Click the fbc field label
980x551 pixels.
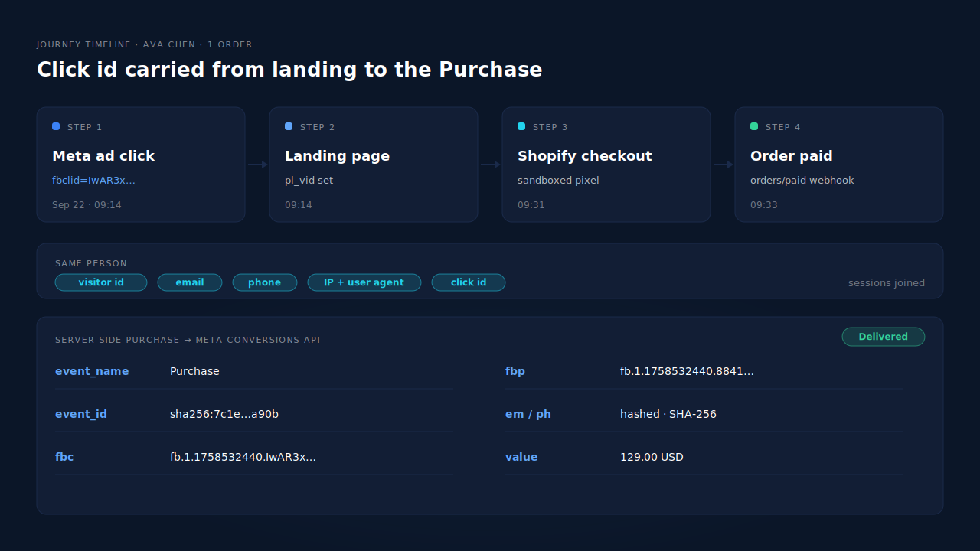click(64, 457)
